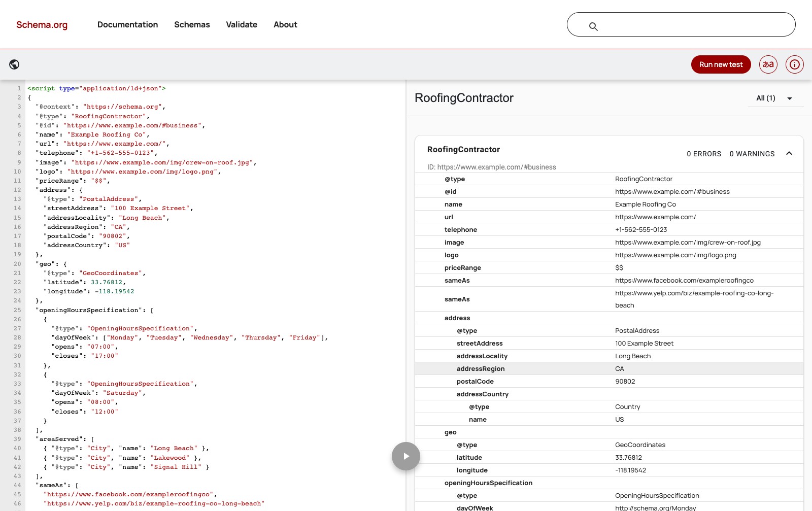Click the telephone value +1-562-555-0123 in results

(641, 230)
